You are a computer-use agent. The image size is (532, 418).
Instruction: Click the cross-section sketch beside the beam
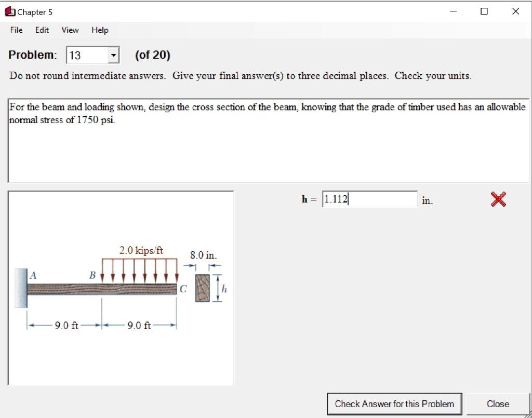click(x=203, y=287)
